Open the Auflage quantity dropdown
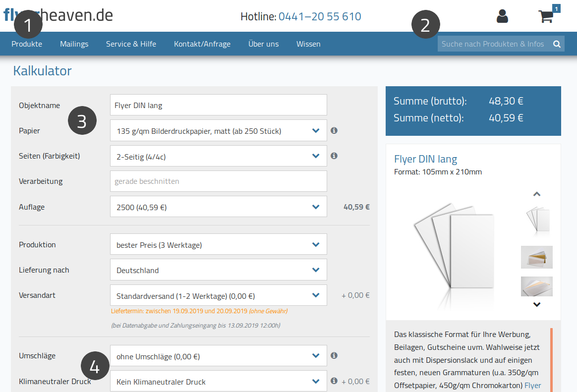The width and height of the screenshot is (577, 392). pyautogui.click(x=218, y=207)
